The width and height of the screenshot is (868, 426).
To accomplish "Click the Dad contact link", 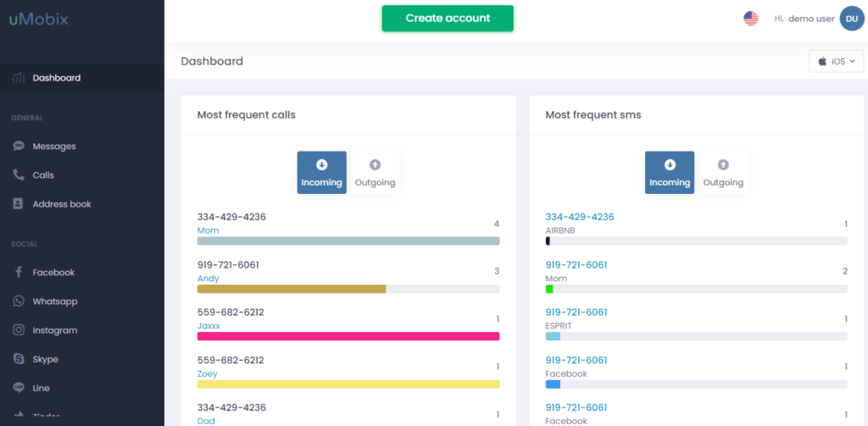I will [206, 421].
